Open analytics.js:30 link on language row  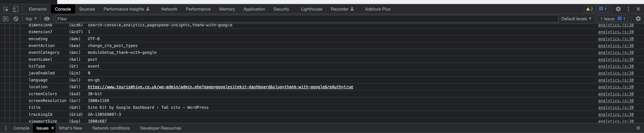[616, 80]
